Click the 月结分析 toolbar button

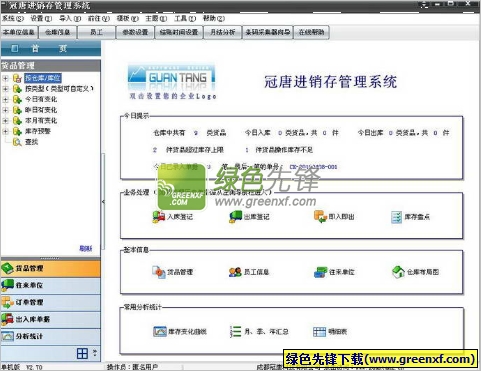[x=223, y=32]
